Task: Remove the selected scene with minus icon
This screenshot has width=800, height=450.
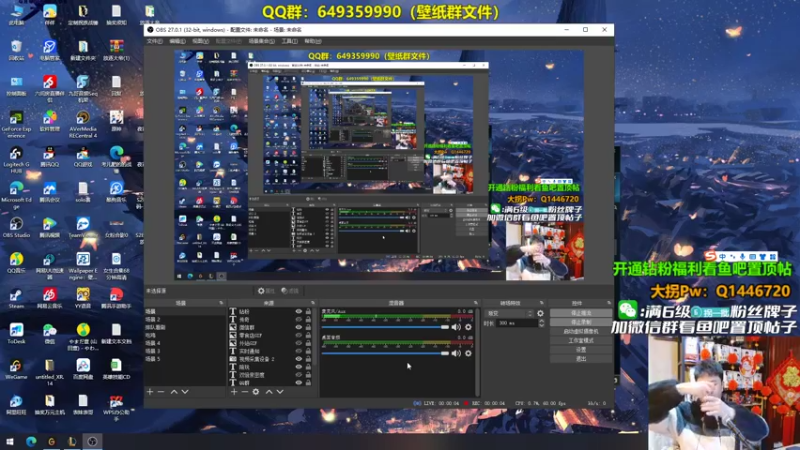Action: click(161, 392)
